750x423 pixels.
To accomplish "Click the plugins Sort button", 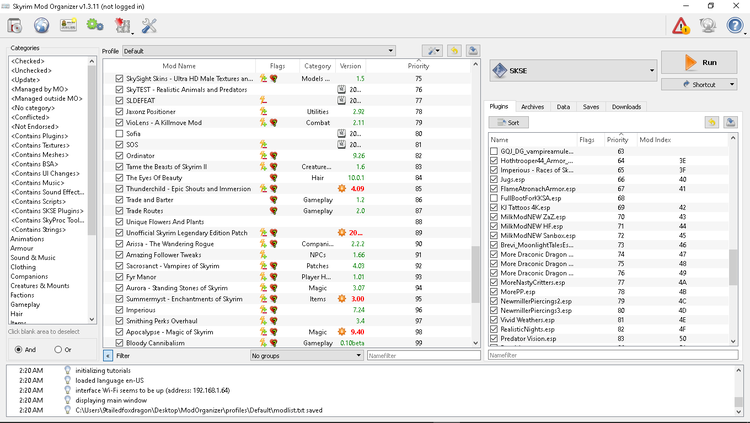I will (x=508, y=122).
